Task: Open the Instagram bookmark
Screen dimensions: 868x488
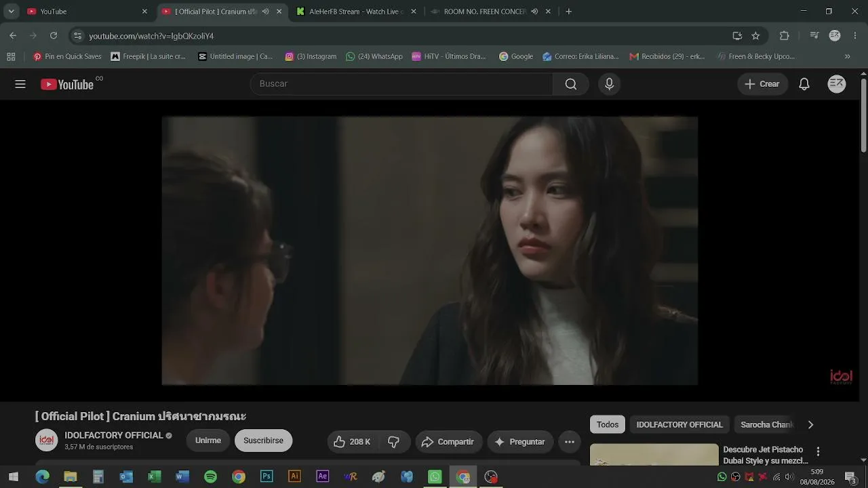Action: [x=311, y=57]
